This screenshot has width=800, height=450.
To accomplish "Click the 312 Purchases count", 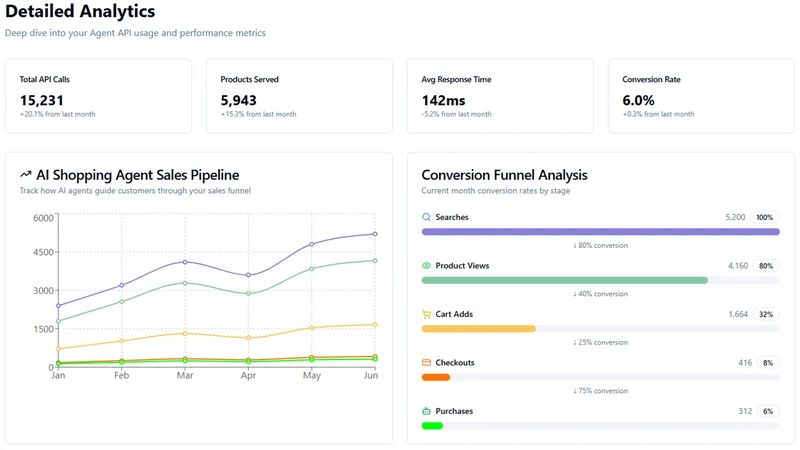I will (x=745, y=411).
